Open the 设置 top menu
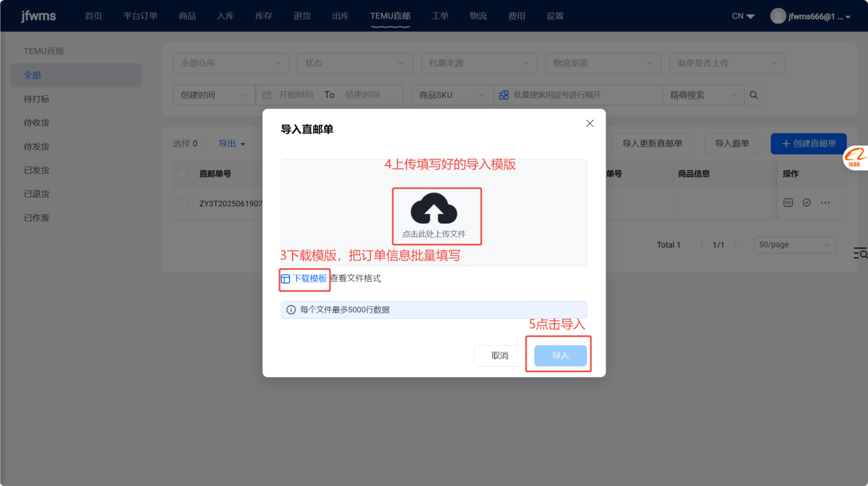The image size is (868, 486). click(x=555, y=16)
